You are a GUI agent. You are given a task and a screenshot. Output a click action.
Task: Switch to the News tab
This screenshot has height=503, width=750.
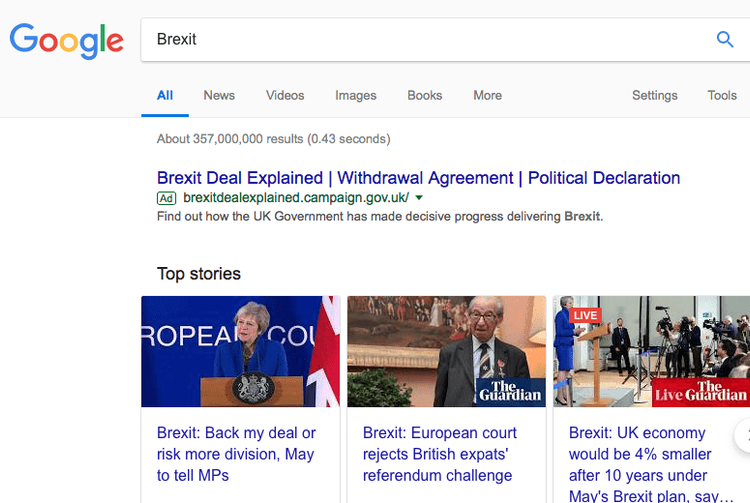tap(219, 95)
